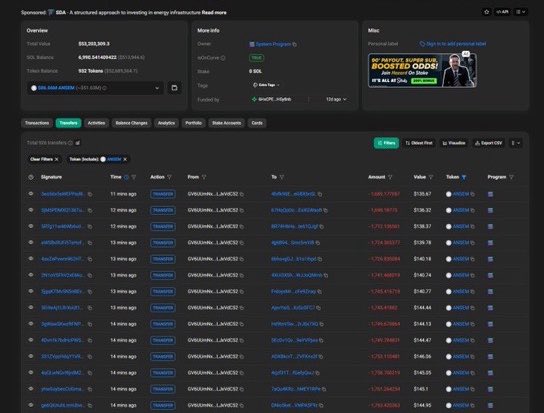This screenshot has height=413, width=544.
Task: Copy the To address in the $138.37 row
Action: 322,227
